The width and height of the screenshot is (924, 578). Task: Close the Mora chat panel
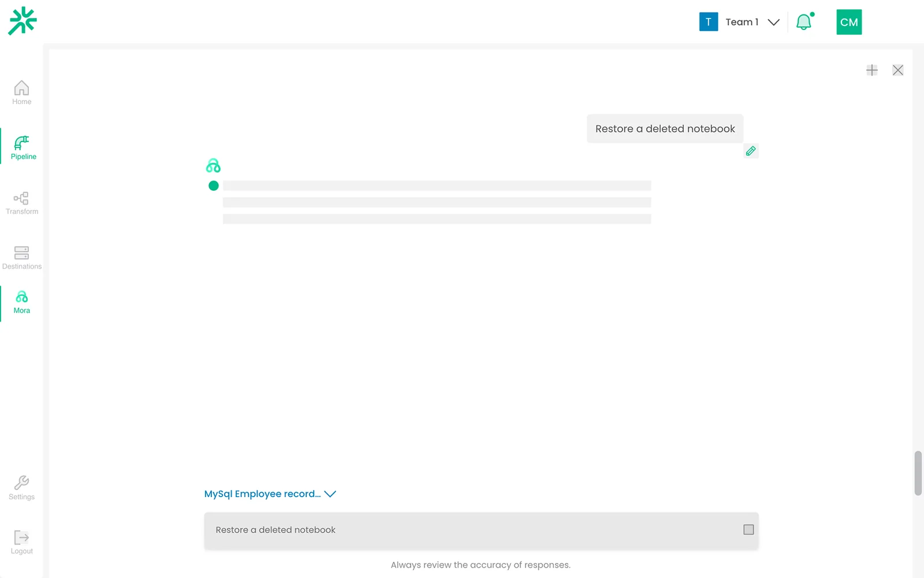[897, 70]
